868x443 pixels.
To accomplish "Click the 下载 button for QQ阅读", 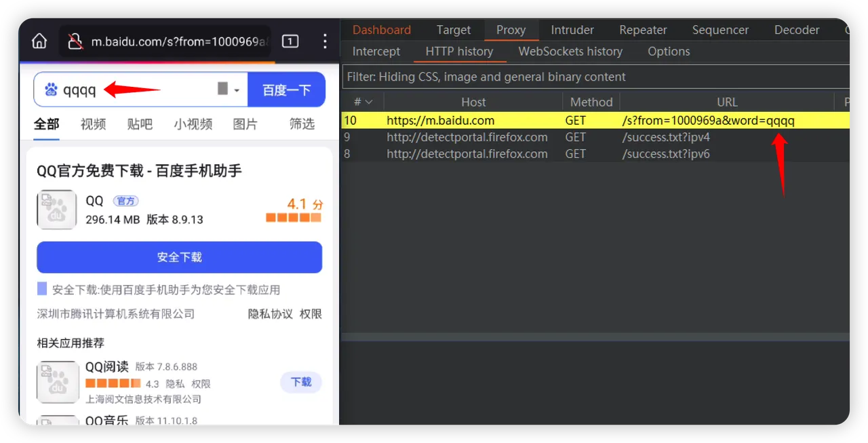I will [x=301, y=382].
